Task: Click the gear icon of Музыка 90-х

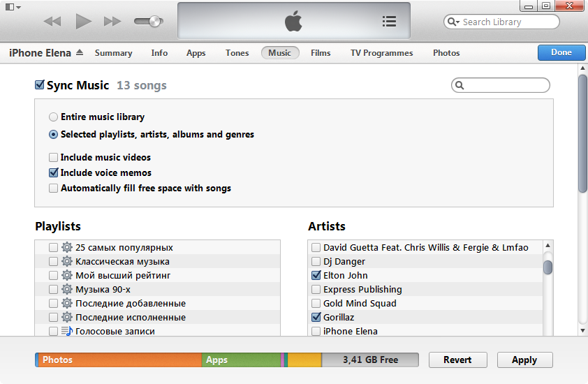Action: 67,289
